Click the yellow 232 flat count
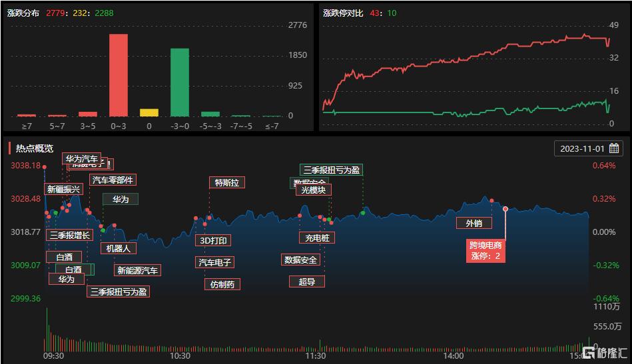This screenshot has height=364, width=632. click(80, 13)
